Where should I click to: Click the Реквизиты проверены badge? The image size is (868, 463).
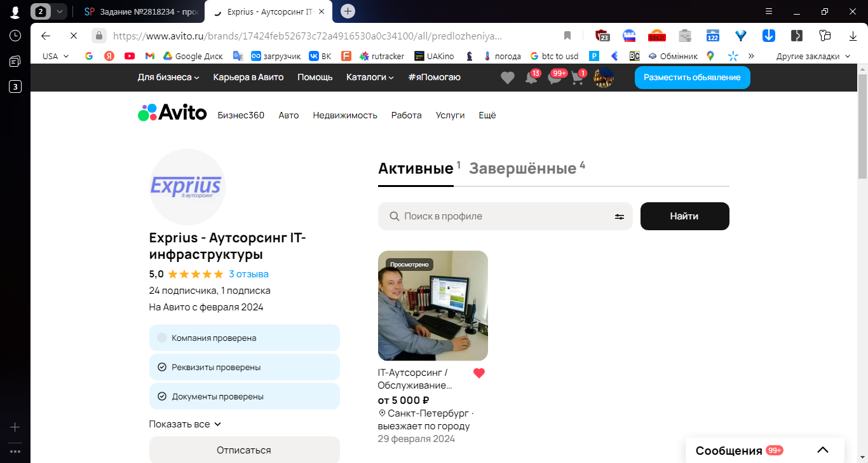point(245,367)
